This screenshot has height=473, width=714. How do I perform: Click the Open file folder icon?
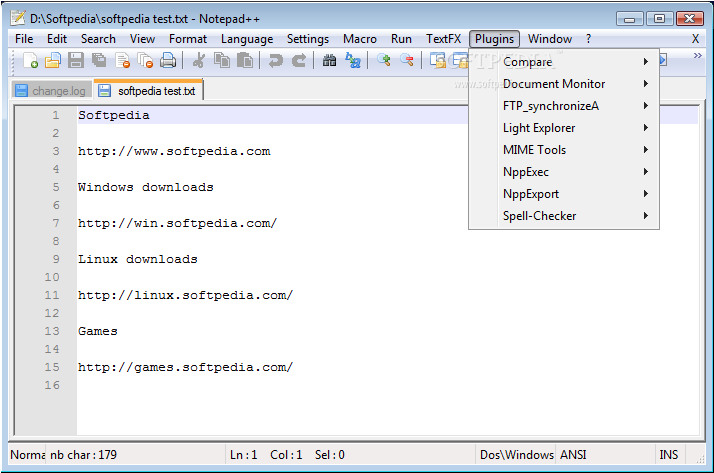click(x=53, y=60)
